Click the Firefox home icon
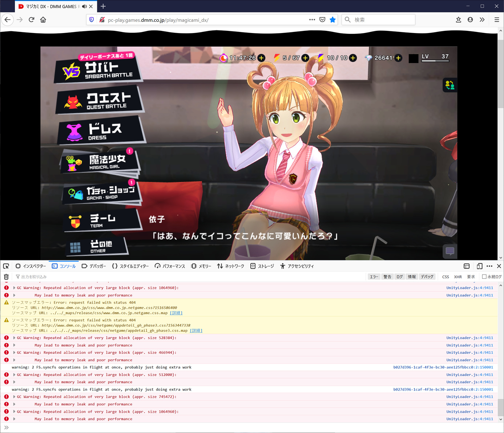 [43, 20]
